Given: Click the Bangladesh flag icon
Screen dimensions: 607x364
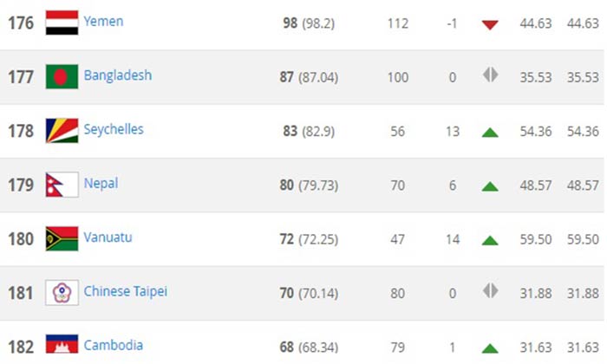Looking at the screenshot, I should [62, 76].
